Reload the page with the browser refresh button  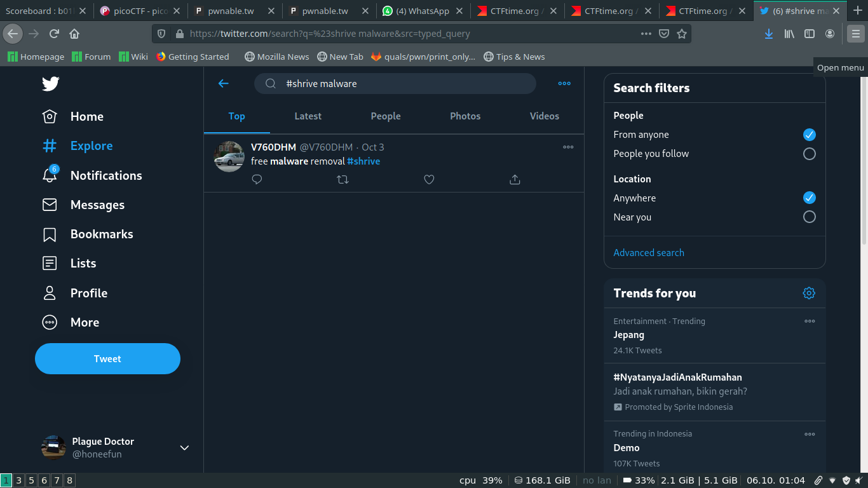54,34
